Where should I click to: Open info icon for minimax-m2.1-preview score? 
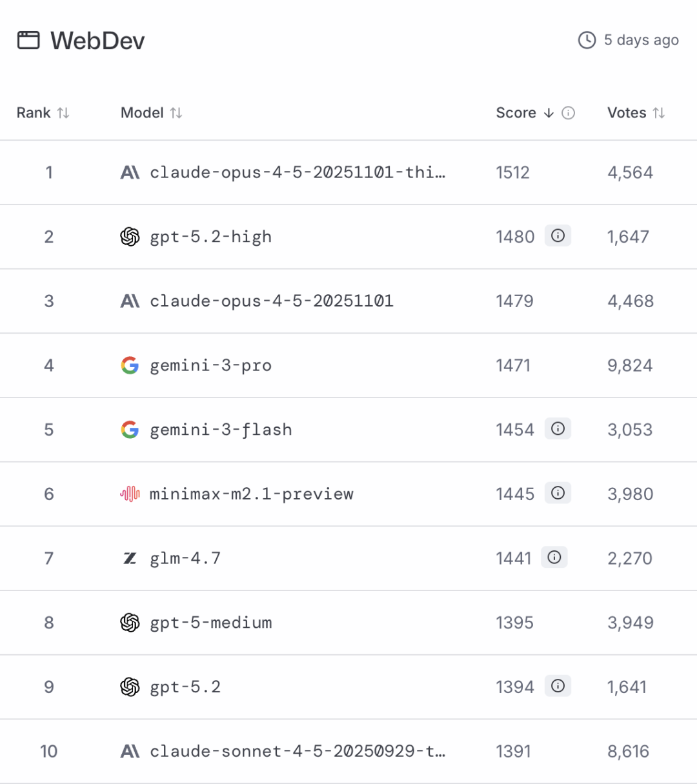[558, 494]
